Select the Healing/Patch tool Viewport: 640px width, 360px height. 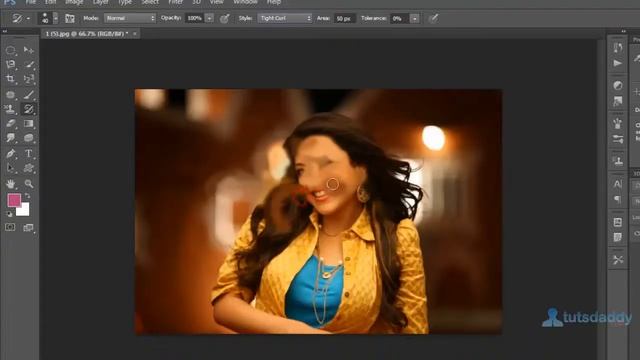point(11,95)
